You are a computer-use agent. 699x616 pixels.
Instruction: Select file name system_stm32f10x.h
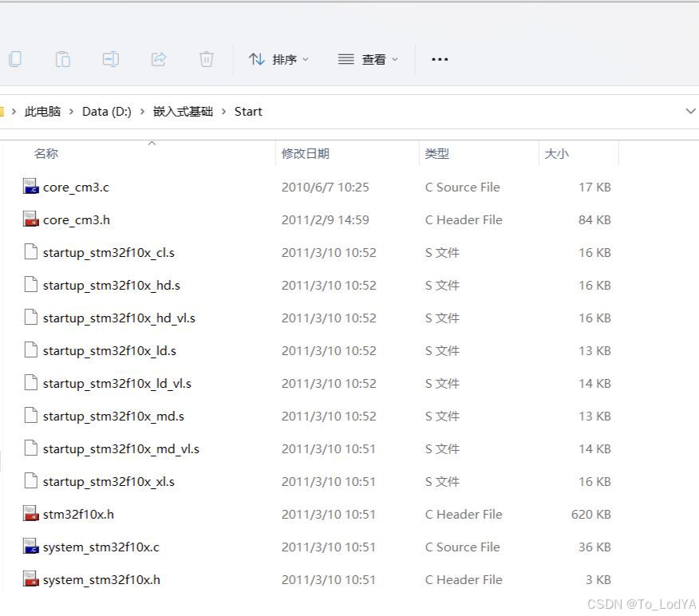pos(101,580)
